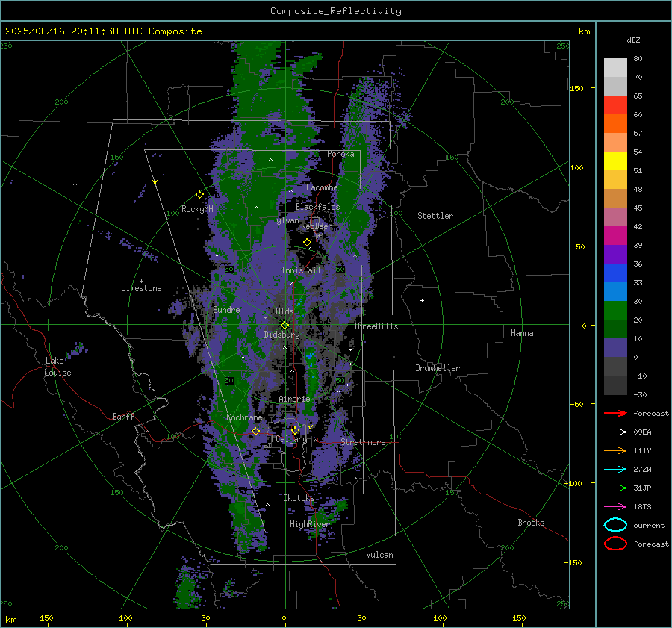Select the Stettler label

pos(435,216)
